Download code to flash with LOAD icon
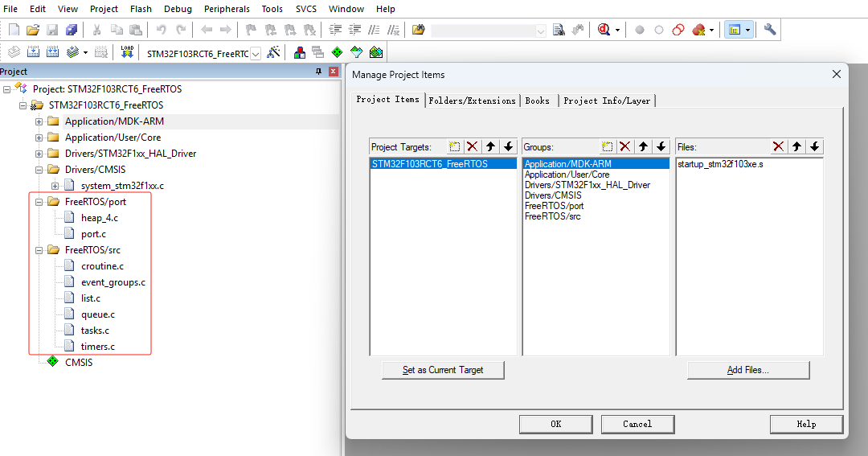The height and width of the screenshot is (456, 868). 127,52
